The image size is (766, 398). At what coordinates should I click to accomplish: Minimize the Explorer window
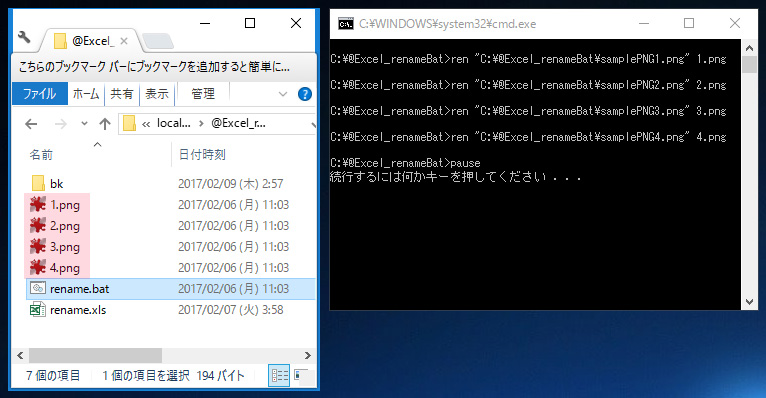(x=205, y=23)
